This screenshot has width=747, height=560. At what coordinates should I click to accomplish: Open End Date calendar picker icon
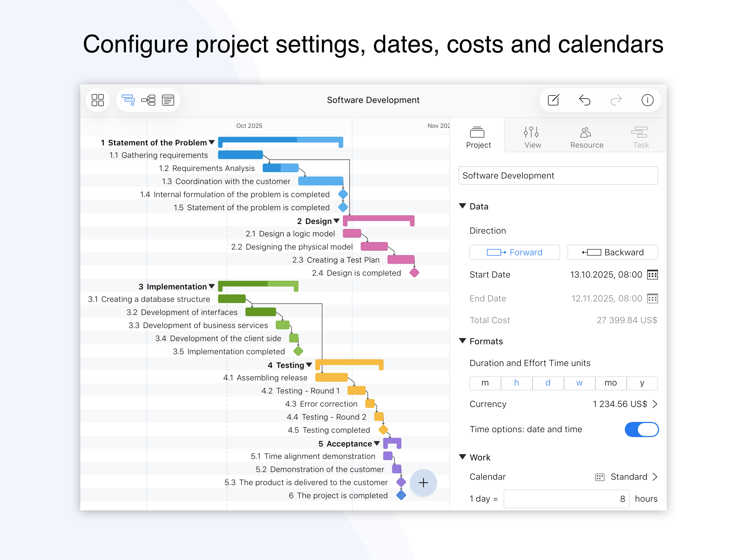(x=652, y=298)
